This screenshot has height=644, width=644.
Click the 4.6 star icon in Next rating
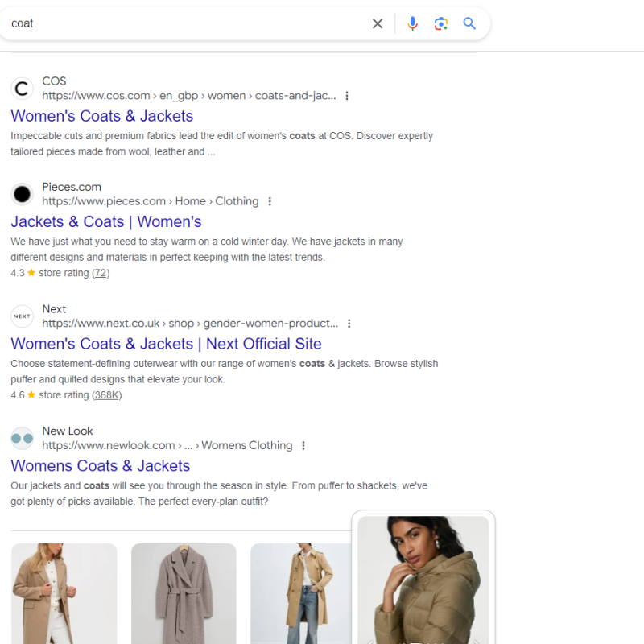(x=31, y=394)
